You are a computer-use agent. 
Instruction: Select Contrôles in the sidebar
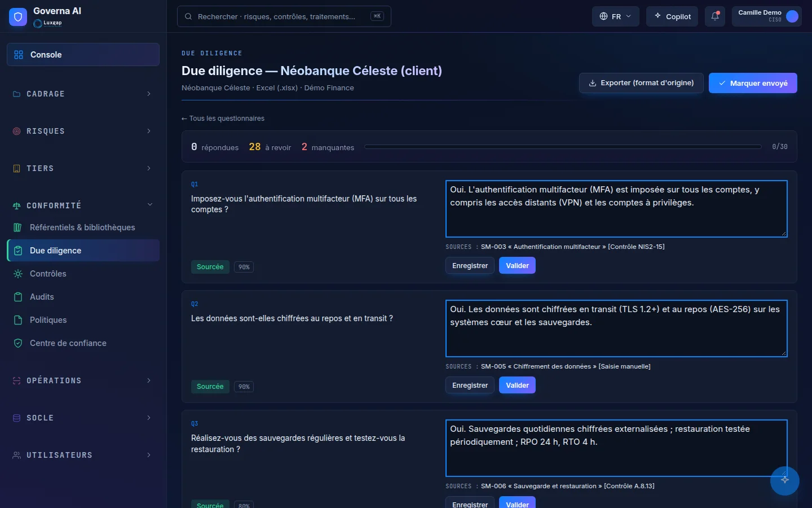click(x=83, y=274)
